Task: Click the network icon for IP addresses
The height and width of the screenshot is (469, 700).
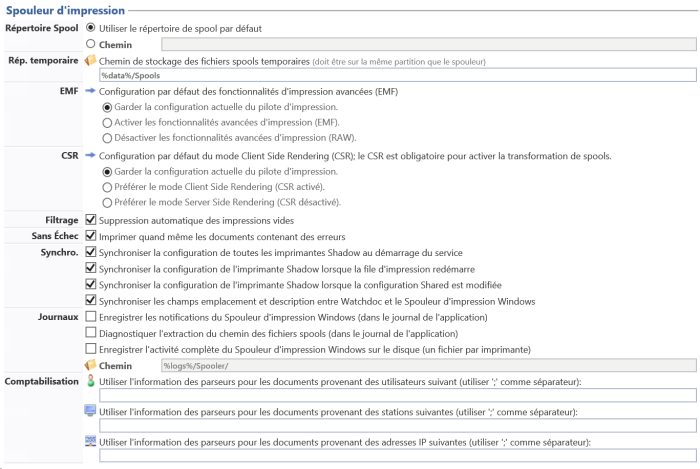Action: (x=91, y=442)
